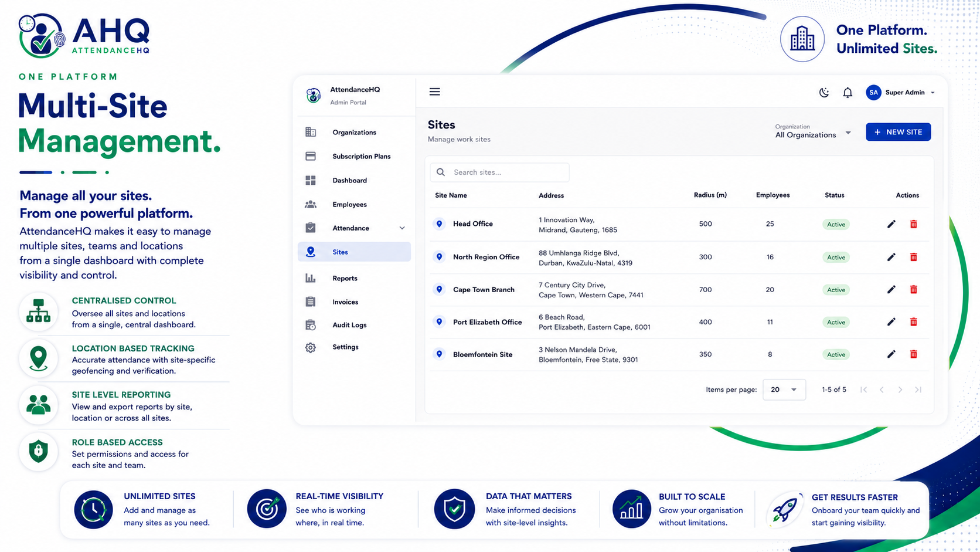
Task: Open Organizations in the sidebar
Action: click(x=354, y=133)
